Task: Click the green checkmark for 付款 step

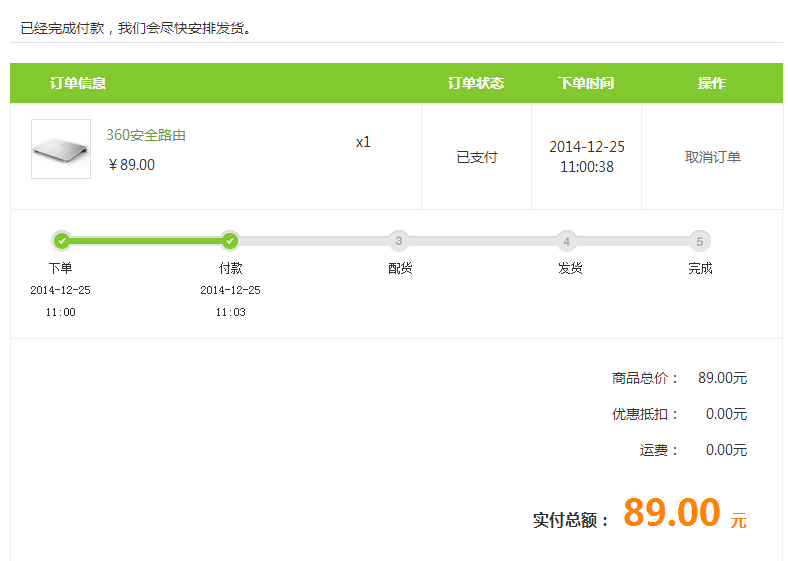Action: pos(230,240)
